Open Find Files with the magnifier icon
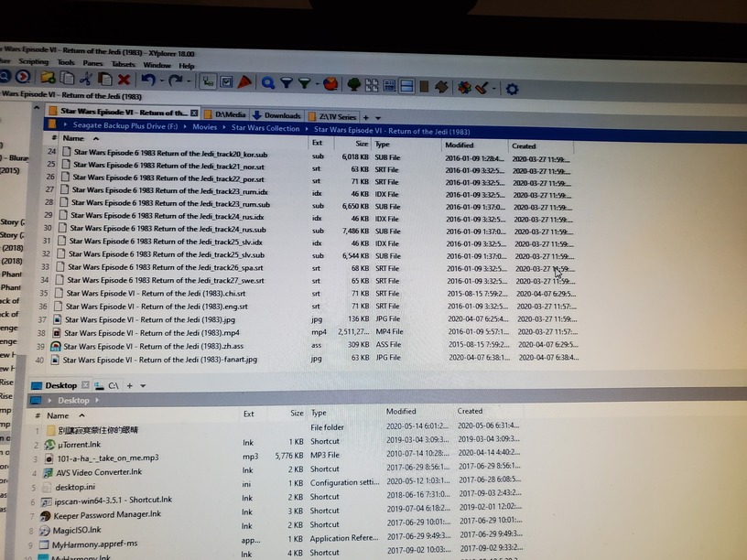This screenshot has height=560, width=747. click(x=267, y=83)
